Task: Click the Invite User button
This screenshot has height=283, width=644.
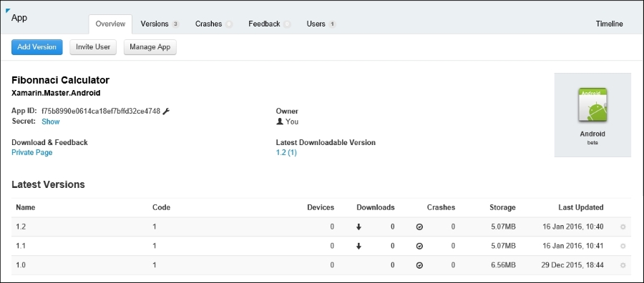Action: click(93, 47)
